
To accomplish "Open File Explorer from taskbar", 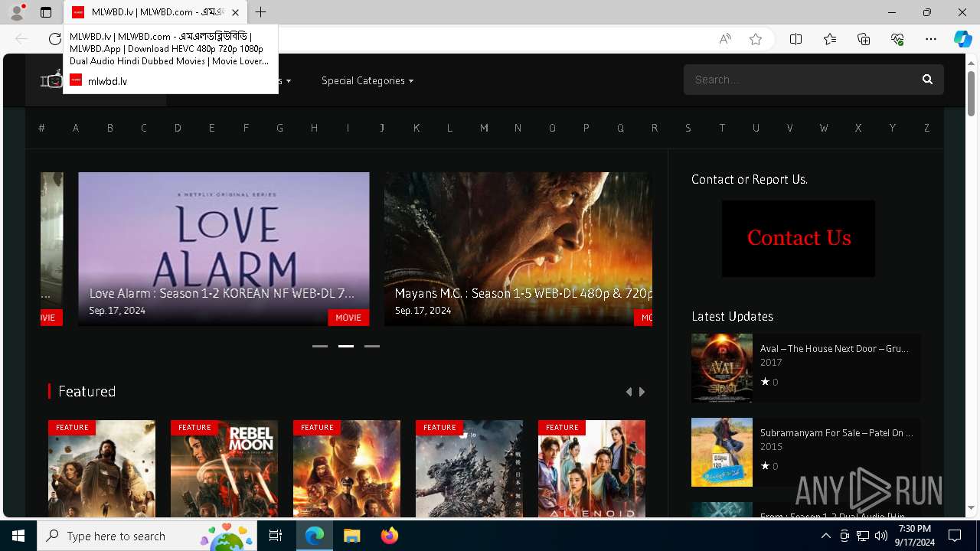I will pos(351,536).
